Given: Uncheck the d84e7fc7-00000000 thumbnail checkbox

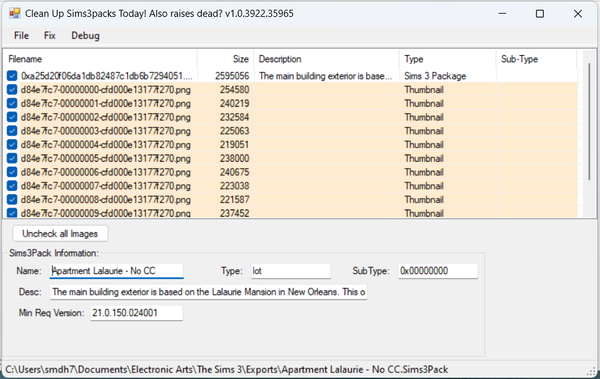Looking at the screenshot, I should pyautogui.click(x=12, y=90).
